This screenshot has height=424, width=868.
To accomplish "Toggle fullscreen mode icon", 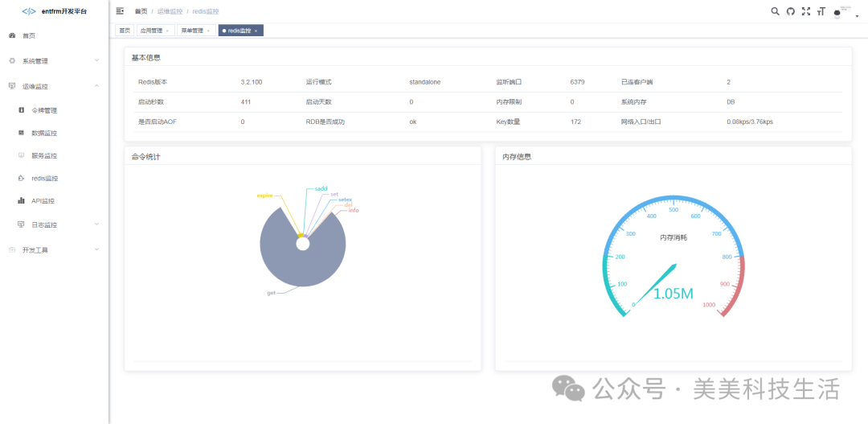I will (x=806, y=11).
